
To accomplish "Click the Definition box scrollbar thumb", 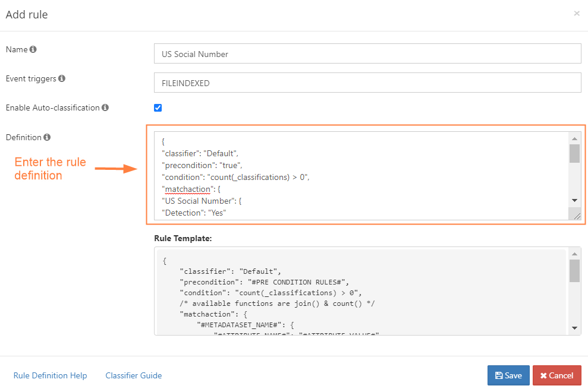I will pyautogui.click(x=574, y=153).
